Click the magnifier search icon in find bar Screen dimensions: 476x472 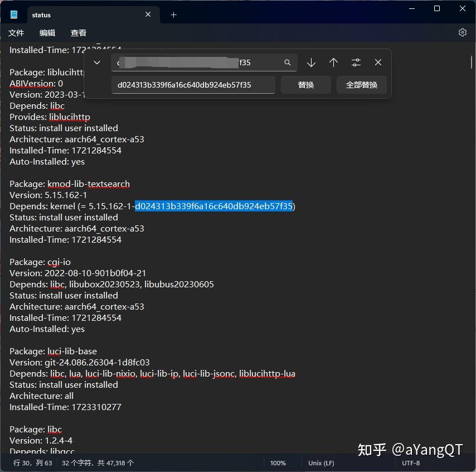click(287, 62)
